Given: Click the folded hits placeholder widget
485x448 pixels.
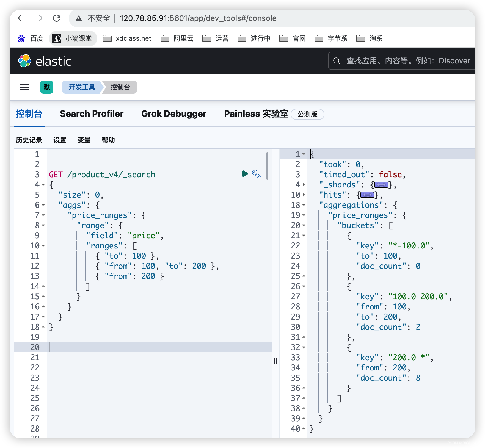Looking at the screenshot, I should pyautogui.click(x=367, y=195).
